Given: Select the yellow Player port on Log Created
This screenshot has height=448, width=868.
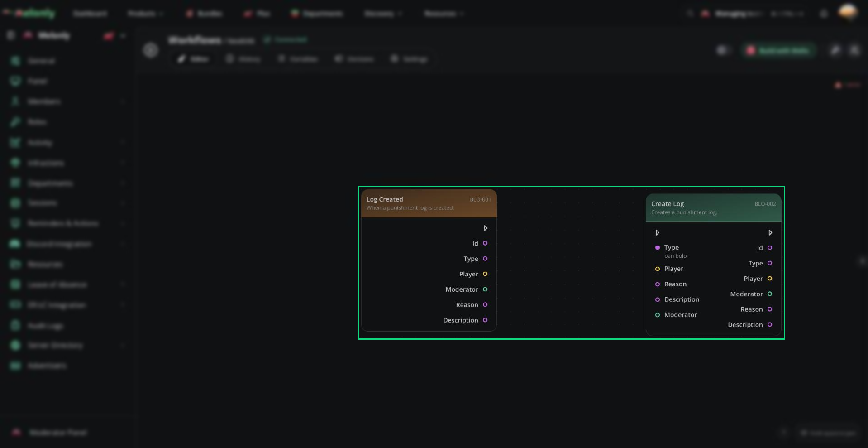Looking at the screenshot, I should coord(485,274).
